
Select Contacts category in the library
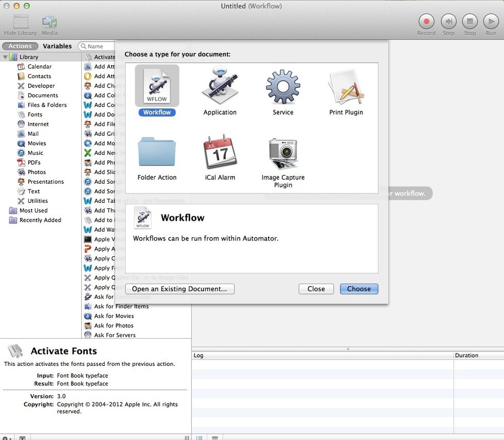click(39, 76)
